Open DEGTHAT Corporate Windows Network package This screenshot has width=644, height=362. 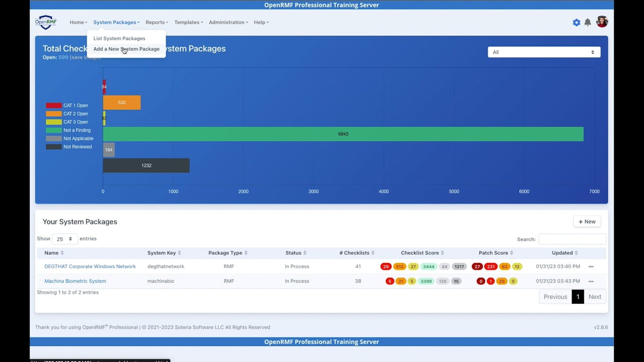[90, 266]
